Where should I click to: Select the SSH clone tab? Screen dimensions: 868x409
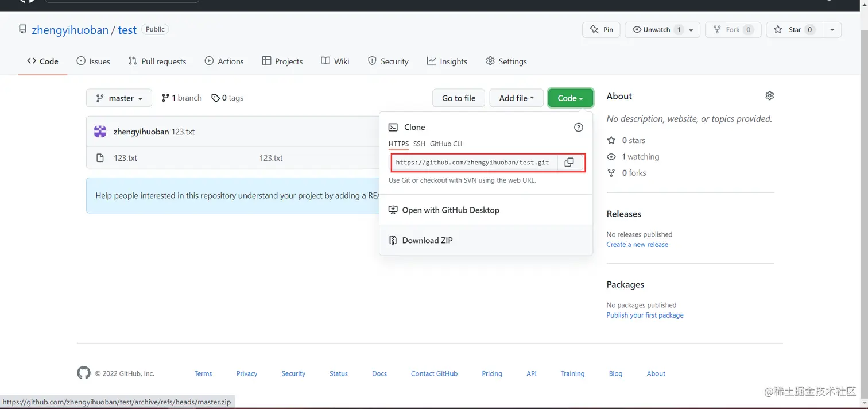pos(419,144)
